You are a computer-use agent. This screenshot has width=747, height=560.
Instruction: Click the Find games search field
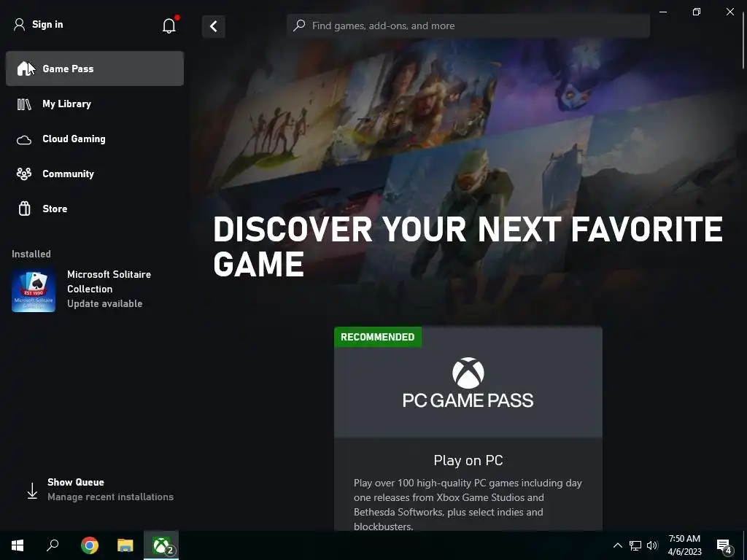pos(468,26)
